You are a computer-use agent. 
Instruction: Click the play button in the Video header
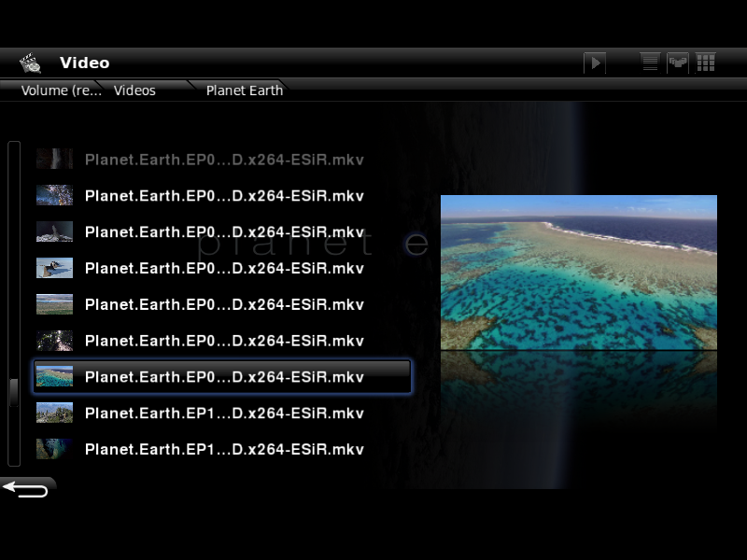pyautogui.click(x=595, y=63)
